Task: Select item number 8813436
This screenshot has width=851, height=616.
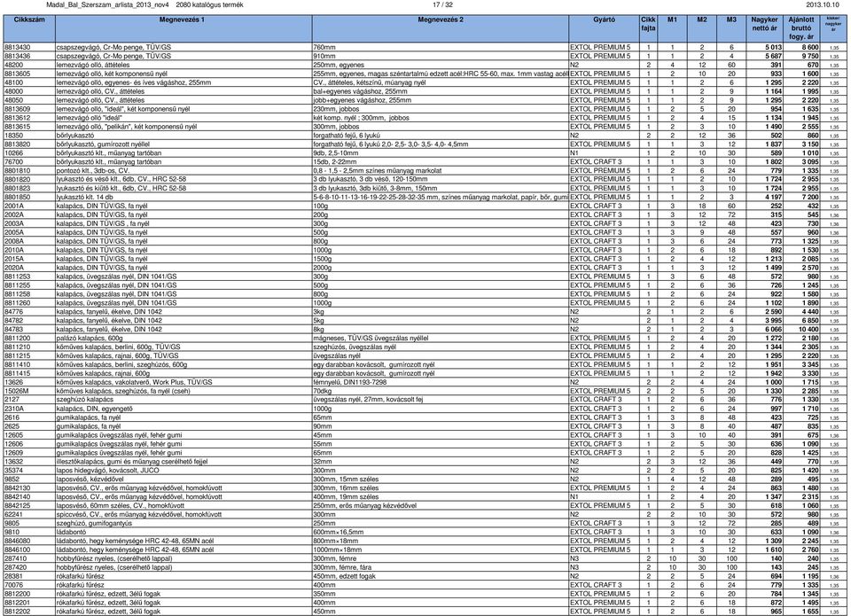Action: 18,56
